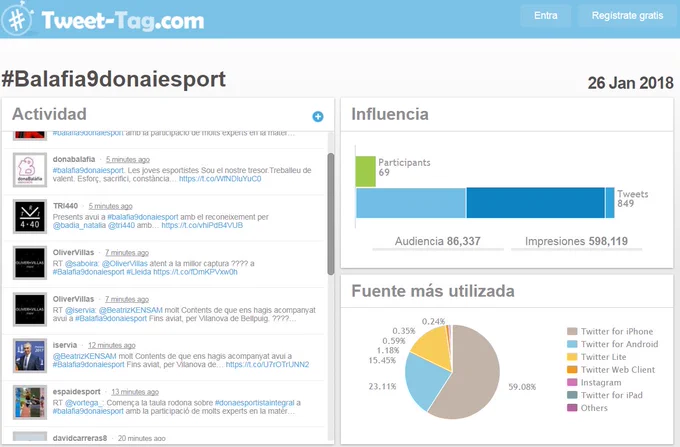Click the donabalafia username
The height and width of the screenshot is (447, 680).
coord(74,159)
